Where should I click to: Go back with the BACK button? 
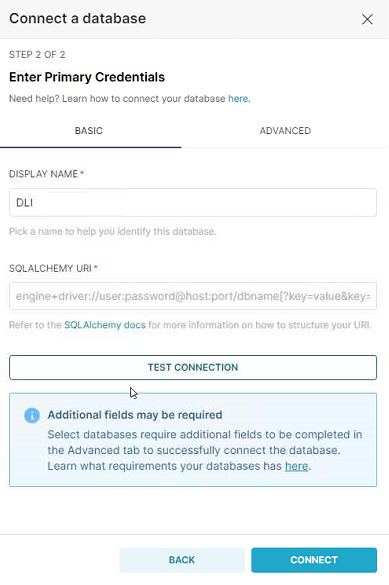click(x=182, y=560)
